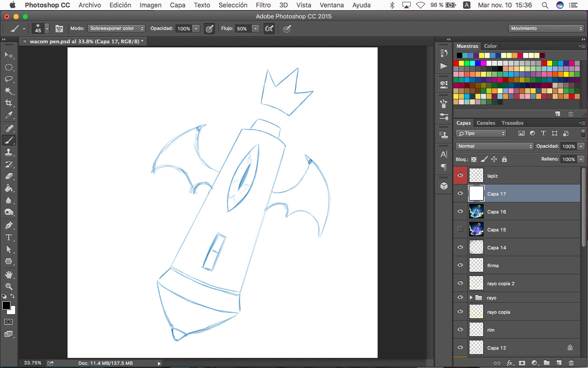Image resolution: width=588 pixels, height=368 pixels.
Task: Select the Paint Bucket tool
Action: pos(9,188)
